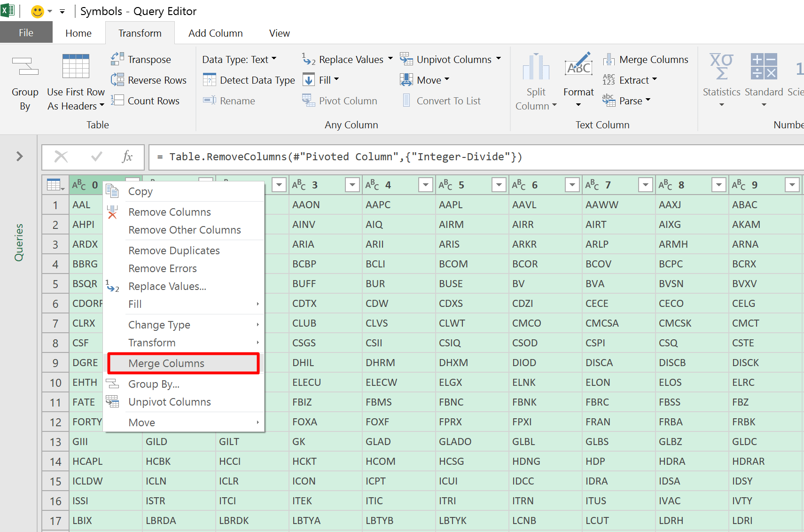Click the Split Column icon
The height and width of the screenshot is (532, 804).
pos(536,67)
